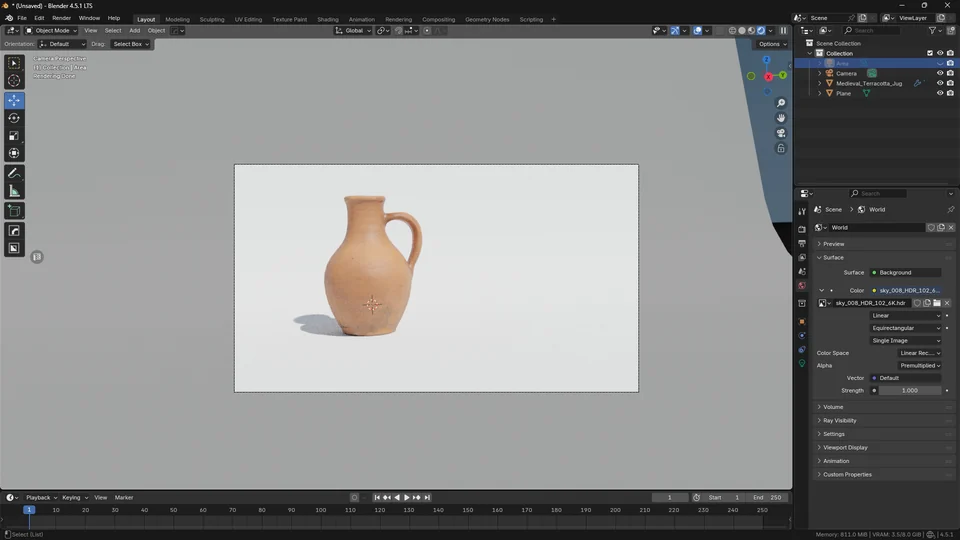Toggle viewport gizmos display
The image size is (960, 540).
click(675, 31)
